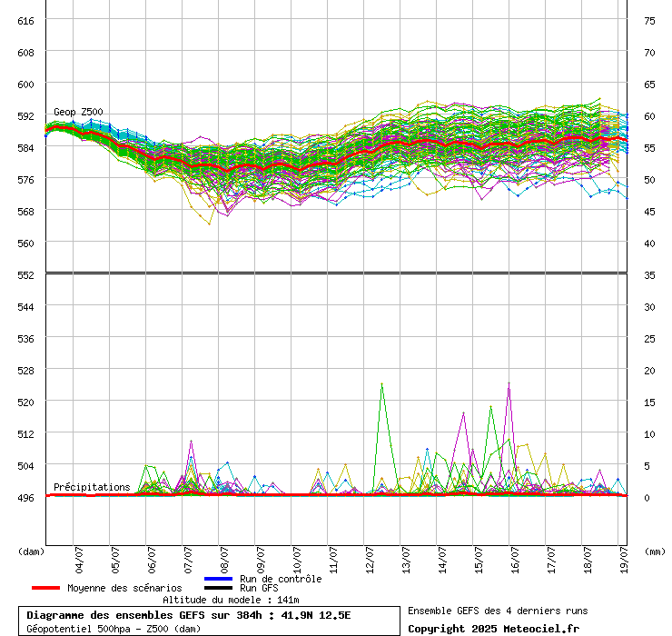The height and width of the screenshot is (636, 672).
Task: Click the 536 left axis value
Action: pyautogui.click(x=25, y=339)
